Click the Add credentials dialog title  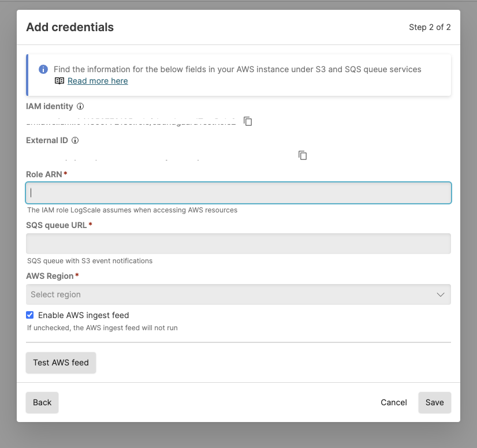pos(69,27)
